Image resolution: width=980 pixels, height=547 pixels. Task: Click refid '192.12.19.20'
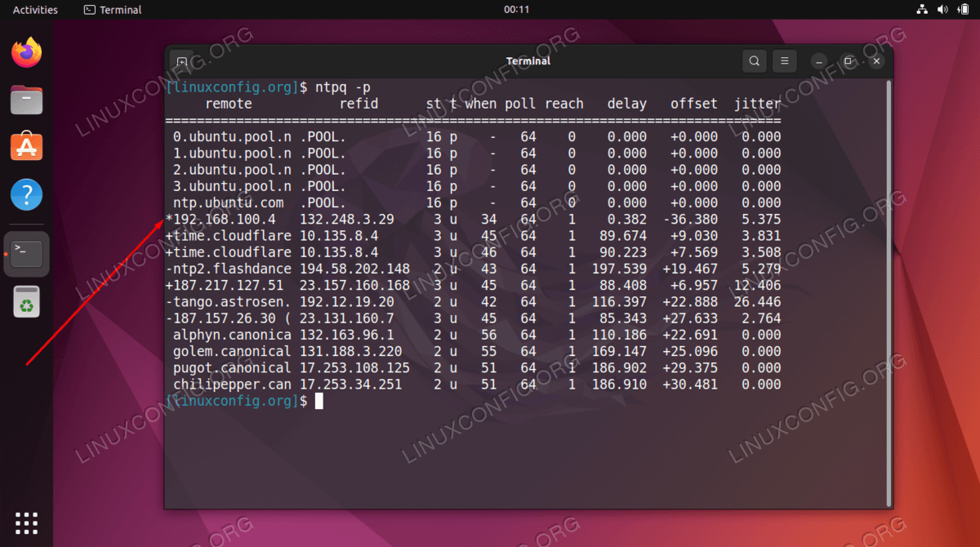[x=347, y=301]
